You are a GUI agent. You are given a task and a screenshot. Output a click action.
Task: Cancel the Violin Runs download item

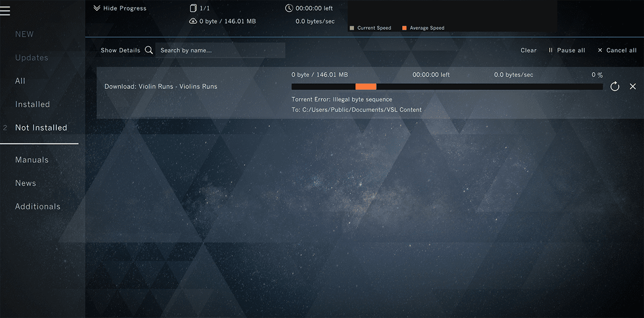coord(633,86)
